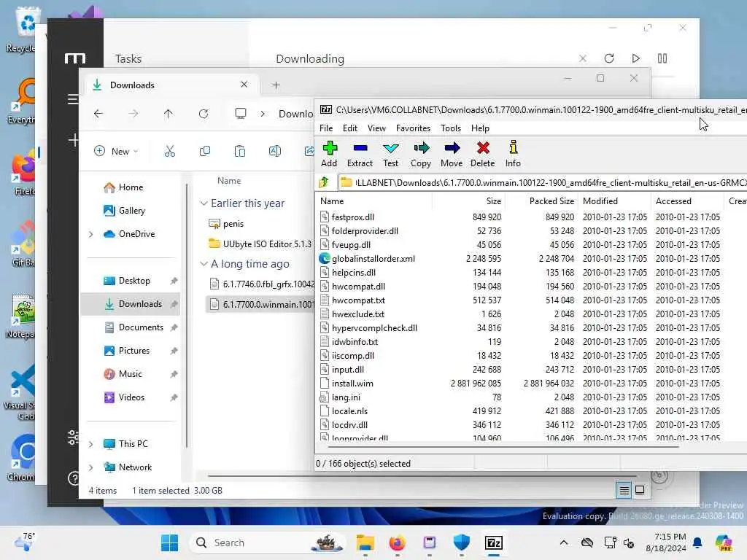The height and width of the screenshot is (560, 747).
Task: Click the Explorer Up arrow
Action: click(169, 114)
